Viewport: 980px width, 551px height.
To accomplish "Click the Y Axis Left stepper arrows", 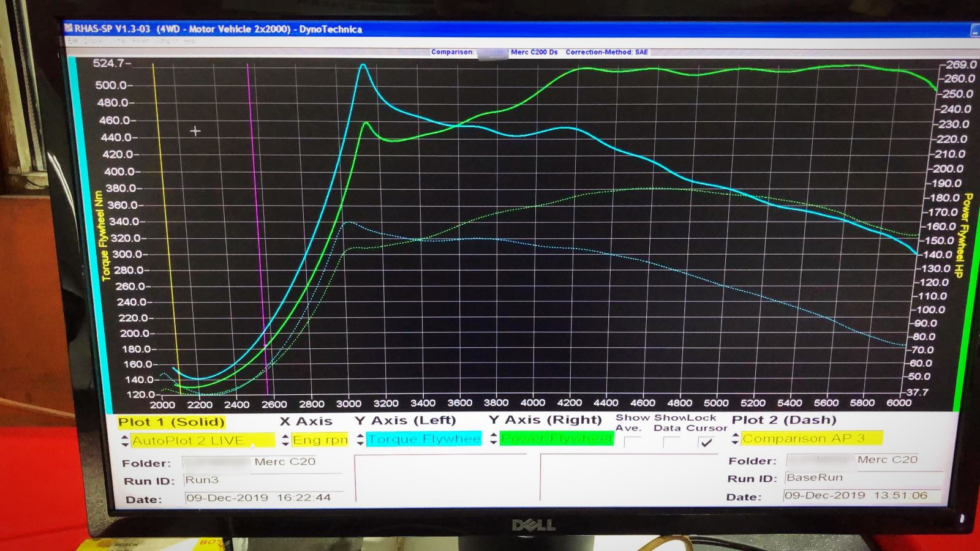I will click(x=360, y=440).
